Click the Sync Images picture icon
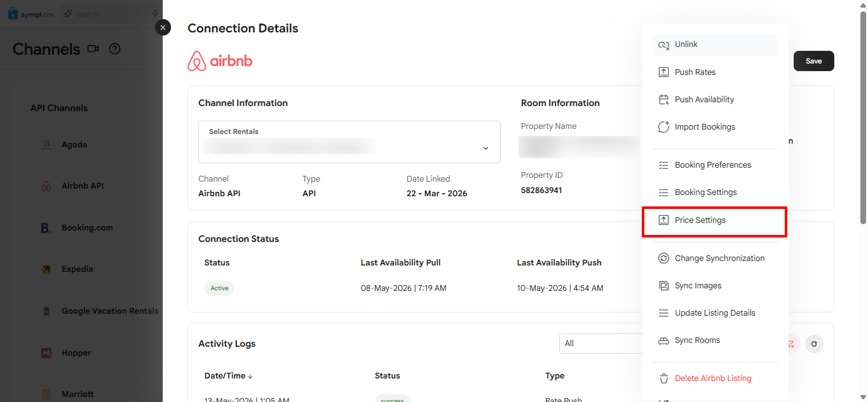The width and height of the screenshot is (868, 402). click(x=663, y=285)
